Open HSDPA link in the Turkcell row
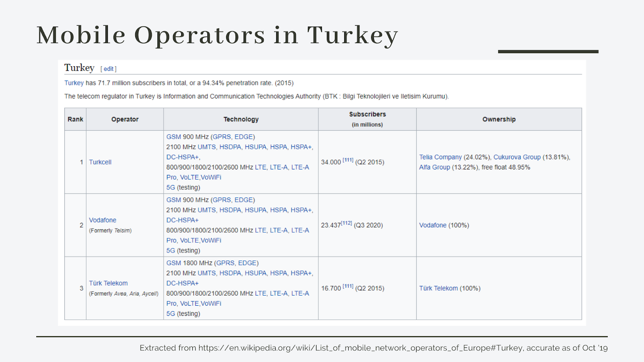The width and height of the screenshot is (644, 362). tap(230, 147)
